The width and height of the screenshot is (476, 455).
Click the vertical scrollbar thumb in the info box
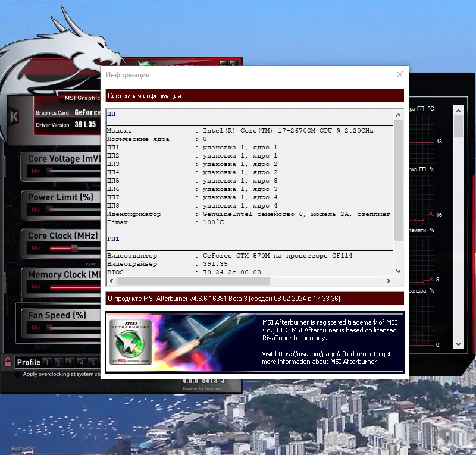coord(398,180)
